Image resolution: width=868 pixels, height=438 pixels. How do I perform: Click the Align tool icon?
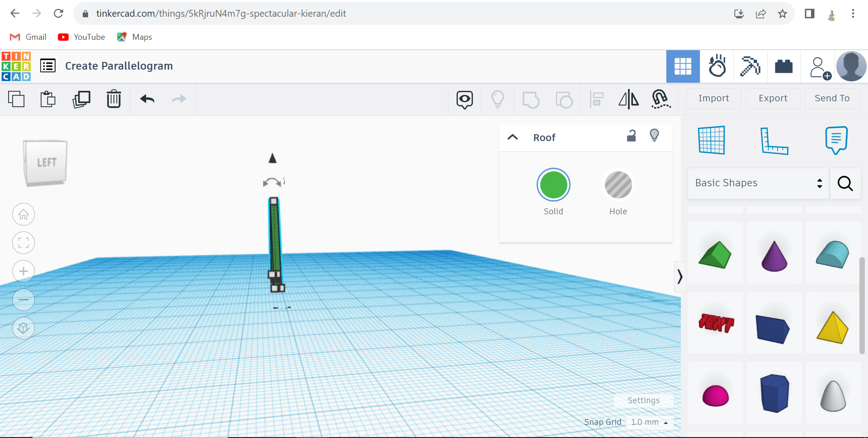[597, 99]
